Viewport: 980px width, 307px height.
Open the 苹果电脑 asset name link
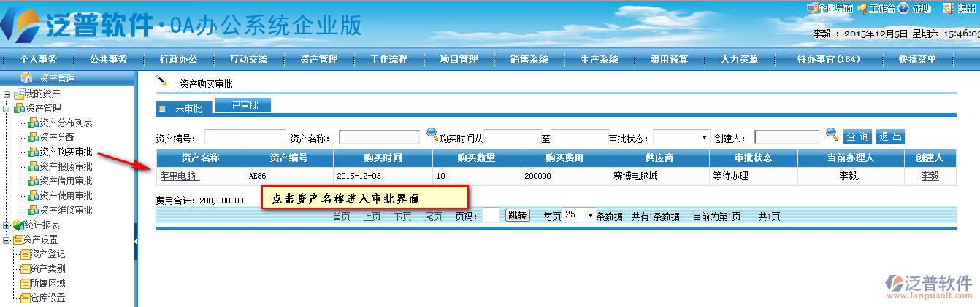(178, 176)
